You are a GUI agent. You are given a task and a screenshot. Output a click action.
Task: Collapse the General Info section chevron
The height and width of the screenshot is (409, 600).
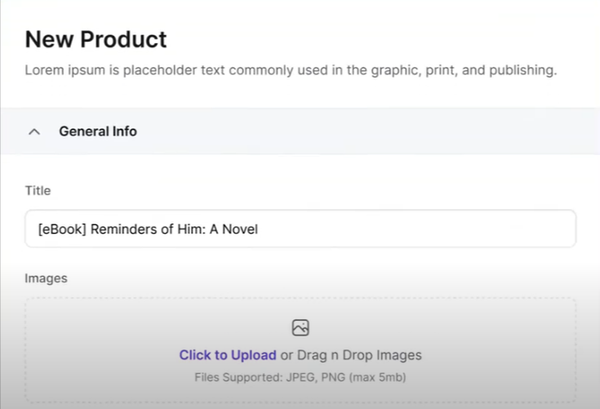[x=35, y=131]
